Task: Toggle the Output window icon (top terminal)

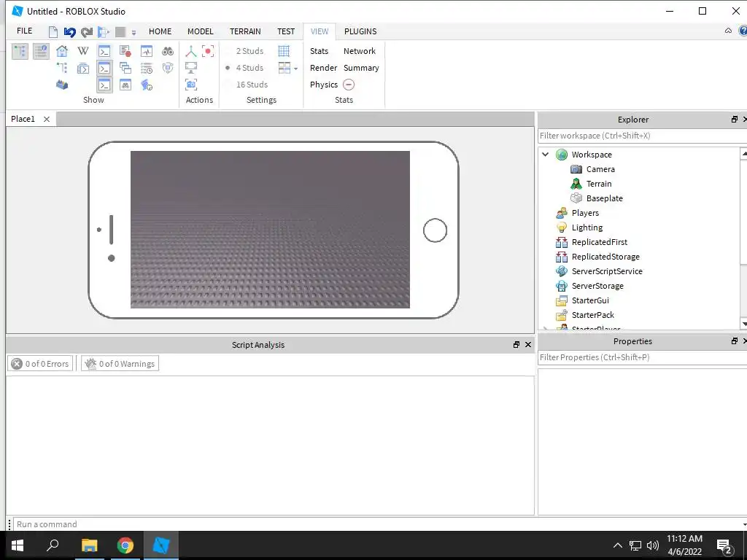Action: (x=104, y=51)
